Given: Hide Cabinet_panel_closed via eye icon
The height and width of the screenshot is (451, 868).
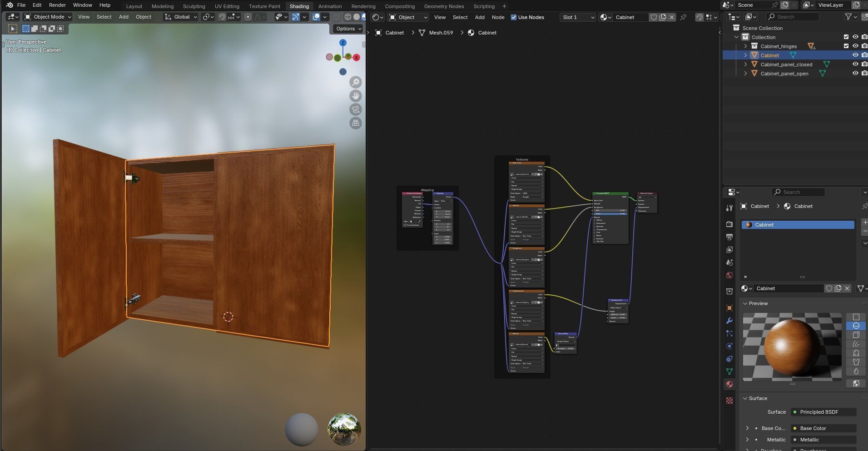Looking at the screenshot, I should tap(855, 64).
